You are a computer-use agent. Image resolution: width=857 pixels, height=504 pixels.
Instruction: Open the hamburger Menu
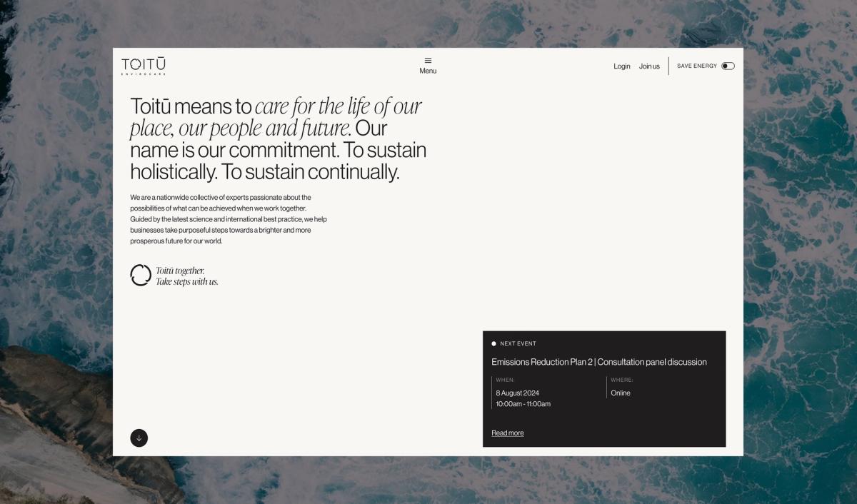pyautogui.click(x=428, y=66)
